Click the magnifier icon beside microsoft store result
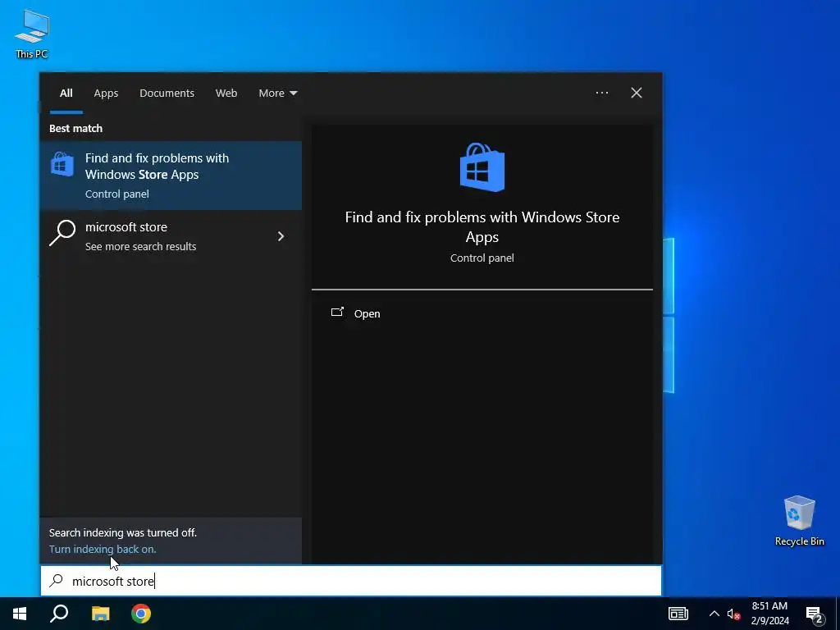The width and height of the screenshot is (840, 630). (62, 233)
